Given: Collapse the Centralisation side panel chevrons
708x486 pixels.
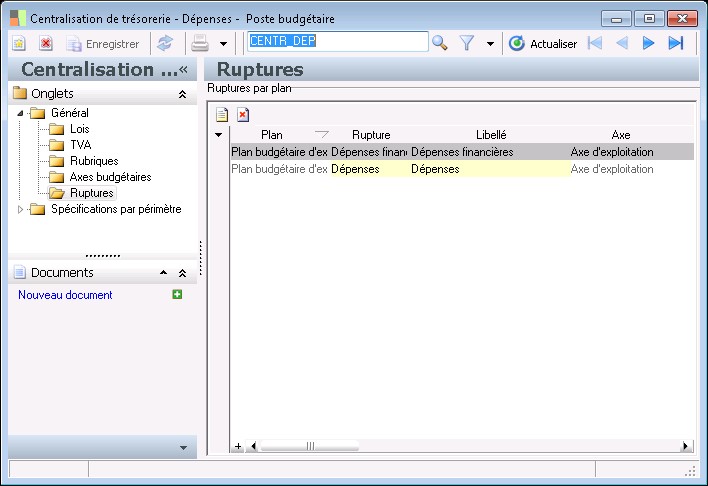Looking at the screenshot, I should [183, 69].
